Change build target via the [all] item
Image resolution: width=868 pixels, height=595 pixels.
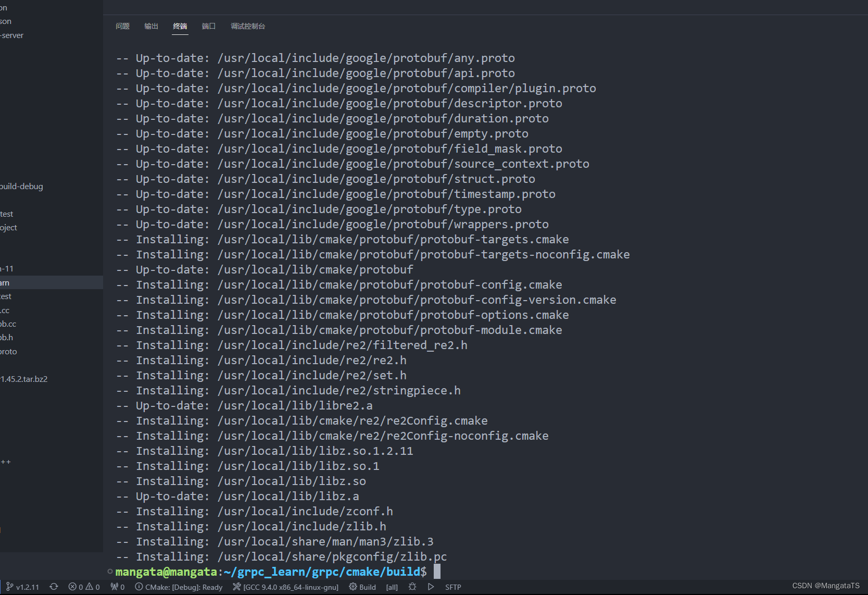[392, 587]
